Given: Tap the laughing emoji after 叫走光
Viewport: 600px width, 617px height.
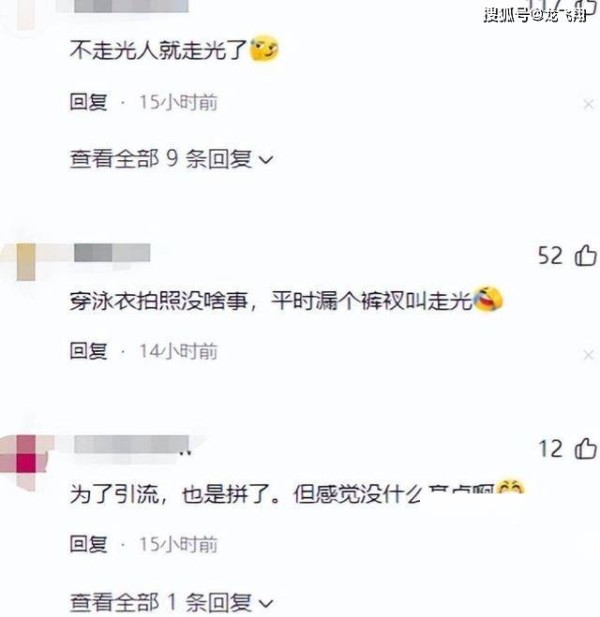Looking at the screenshot, I should tap(488, 299).
